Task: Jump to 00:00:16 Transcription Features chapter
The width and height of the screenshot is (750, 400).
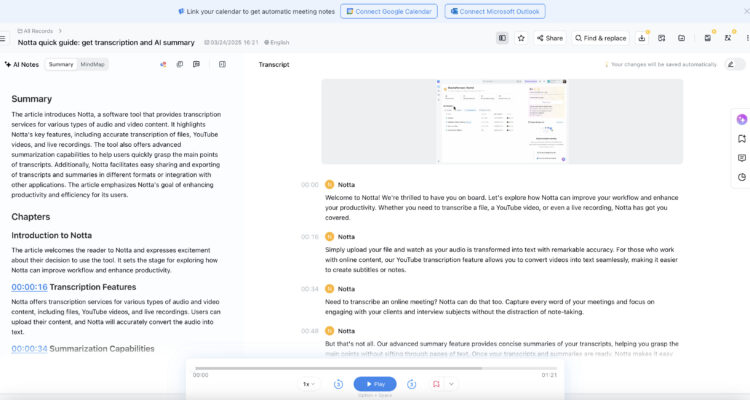Action: [x=29, y=287]
